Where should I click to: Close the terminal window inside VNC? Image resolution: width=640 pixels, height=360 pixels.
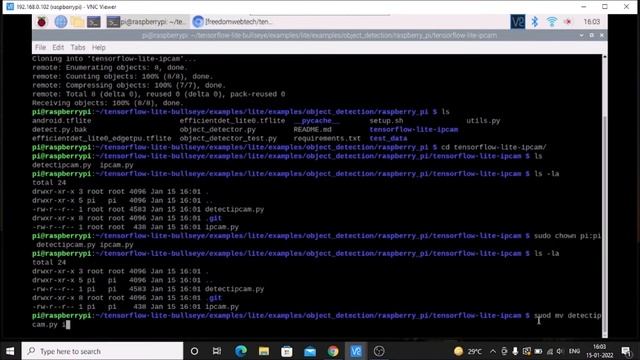(x=602, y=36)
